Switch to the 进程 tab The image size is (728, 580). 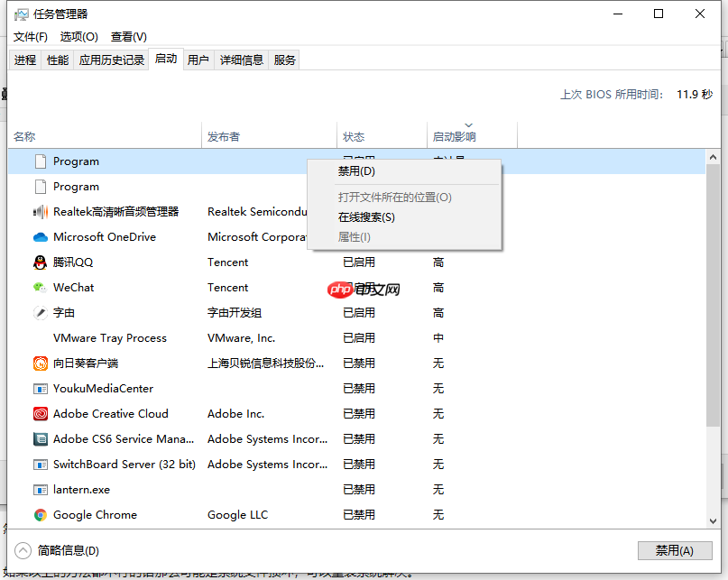pos(25,60)
